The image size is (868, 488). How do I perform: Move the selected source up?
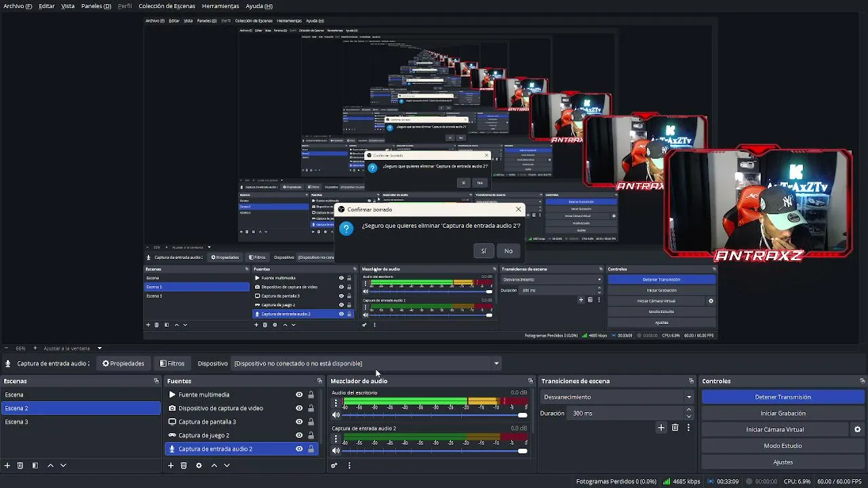(x=214, y=466)
